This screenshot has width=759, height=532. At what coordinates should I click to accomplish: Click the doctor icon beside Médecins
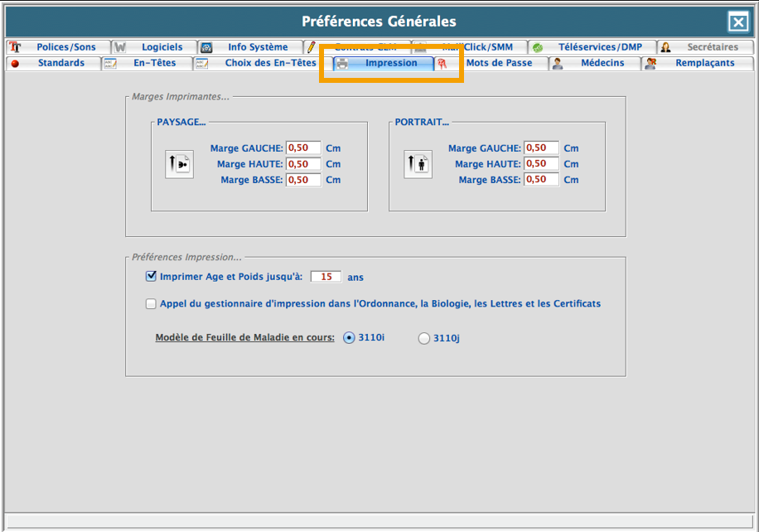(558, 64)
